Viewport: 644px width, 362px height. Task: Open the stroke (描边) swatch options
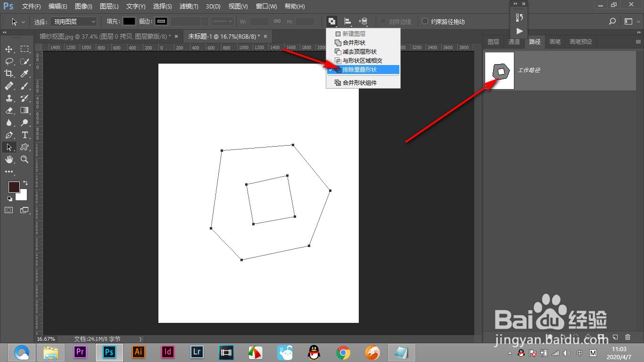pyautogui.click(x=161, y=21)
